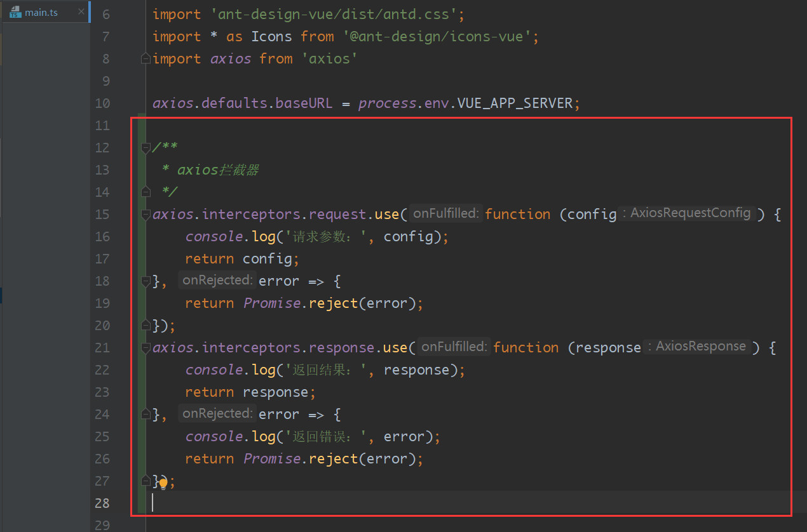Click the fold marker at line 20 closing the interceptor

[x=146, y=324]
